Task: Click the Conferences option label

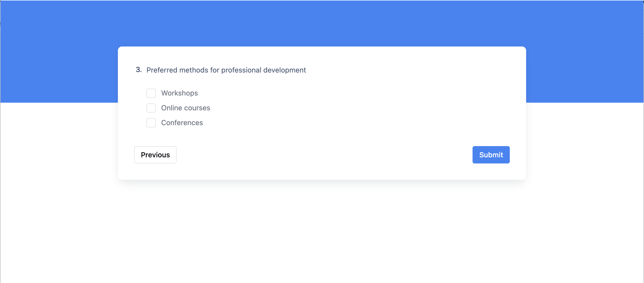Action: 182,123
